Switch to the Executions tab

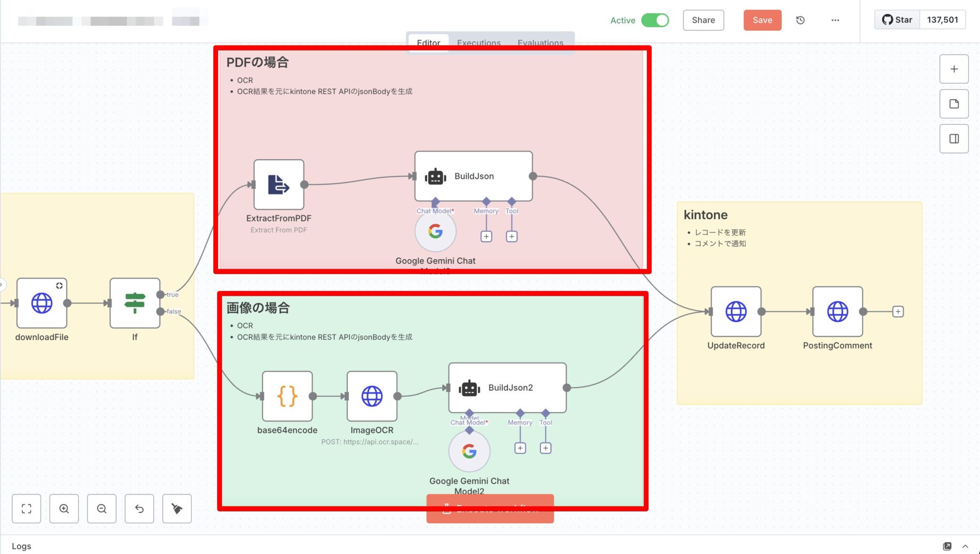479,43
